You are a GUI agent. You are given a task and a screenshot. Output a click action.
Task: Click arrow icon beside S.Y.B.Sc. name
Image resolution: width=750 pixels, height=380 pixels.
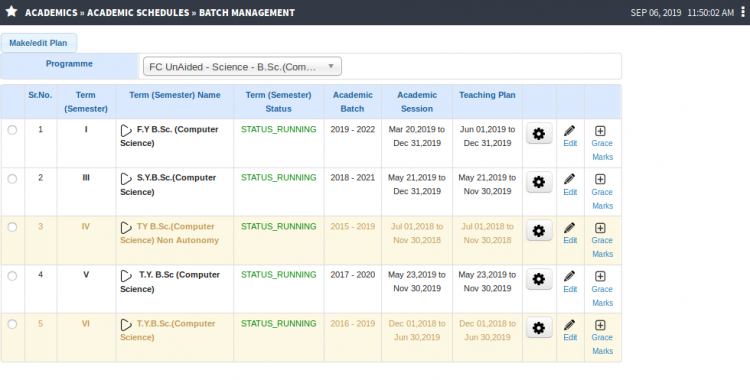pyautogui.click(x=126, y=179)
